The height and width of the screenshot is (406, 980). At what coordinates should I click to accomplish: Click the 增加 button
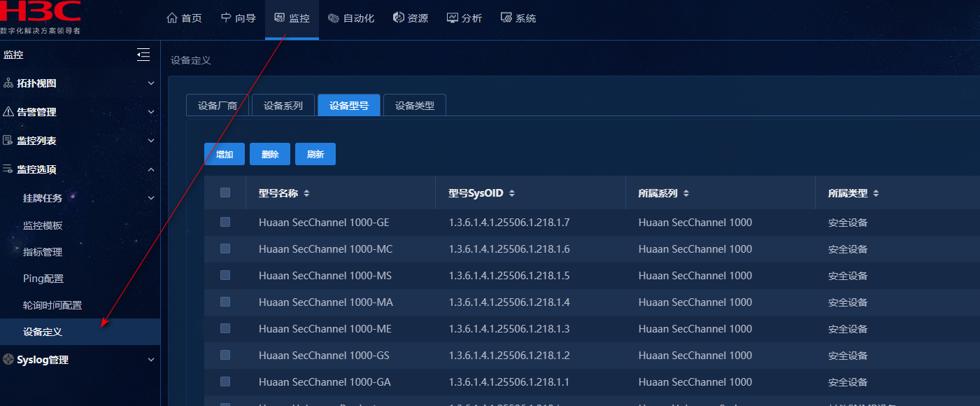point(225,154)
